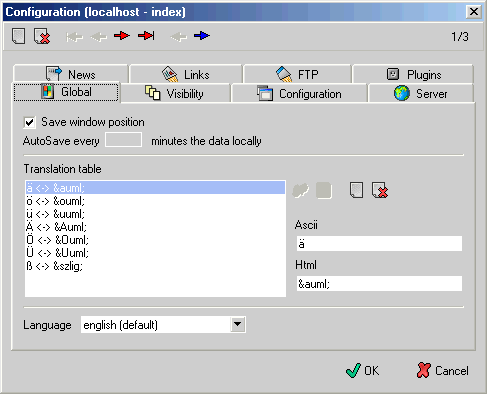Click the new configuration page icon in the toolbar
The image size is (487, 394).
pyautogui.click(x=19, y=36)
